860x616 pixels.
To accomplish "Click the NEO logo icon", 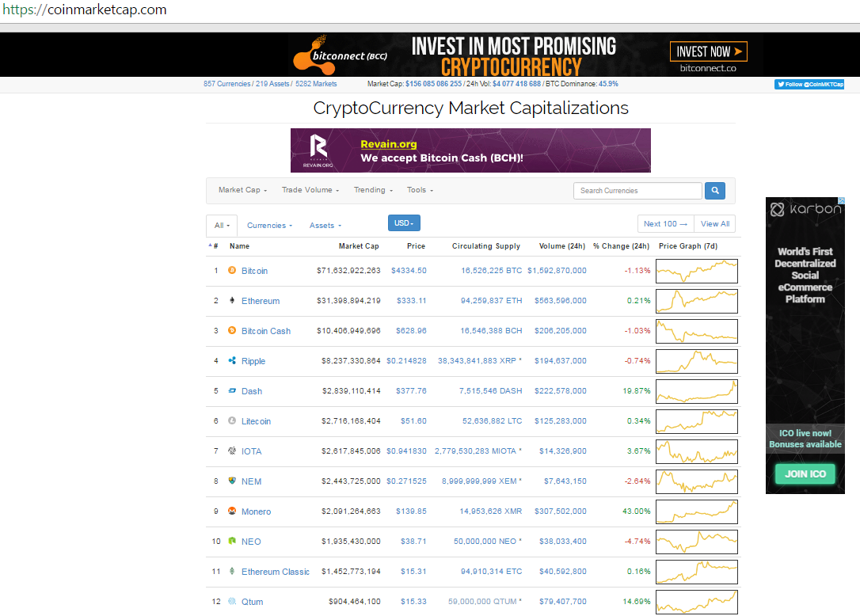I will (232, 542).
